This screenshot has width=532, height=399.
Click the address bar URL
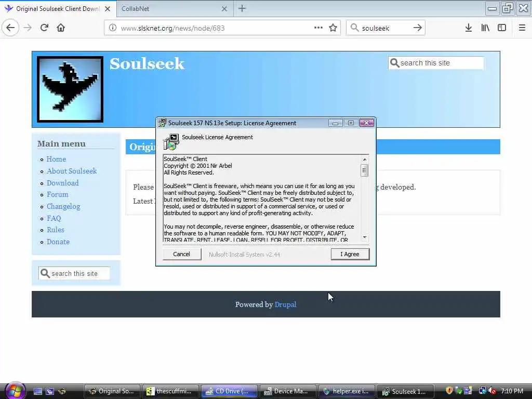172,28
